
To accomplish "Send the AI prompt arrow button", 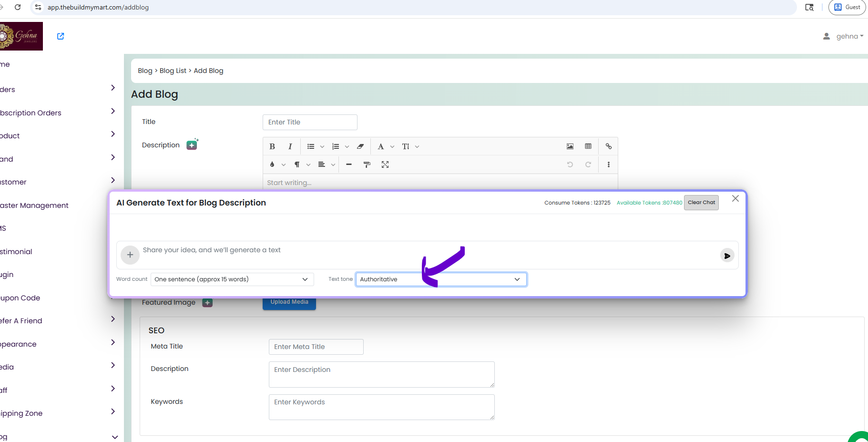I will coord(727,256).
